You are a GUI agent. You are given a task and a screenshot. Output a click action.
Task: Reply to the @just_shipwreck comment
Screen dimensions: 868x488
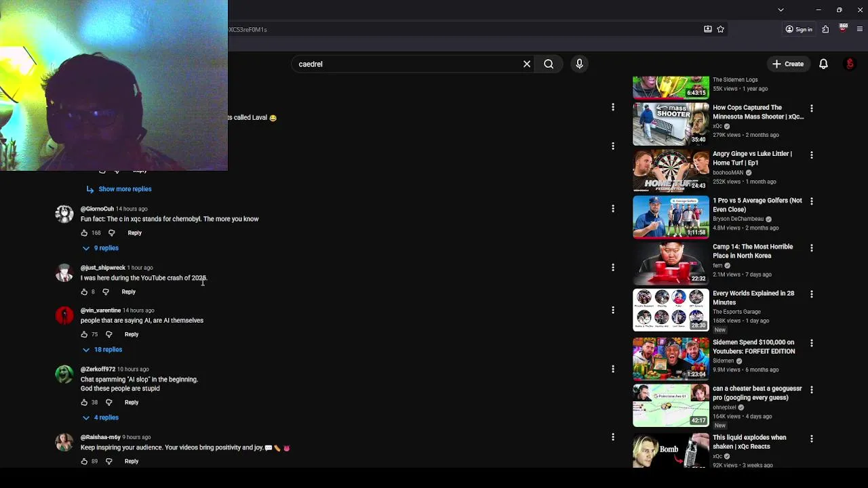128,292
